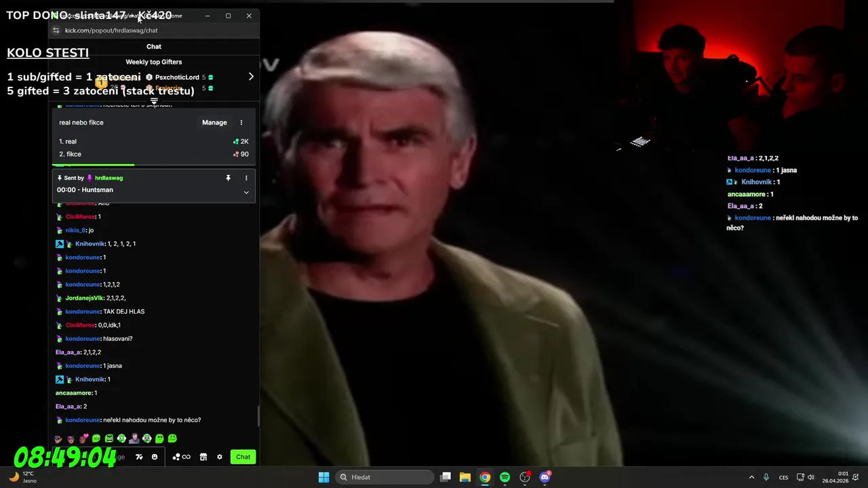
Task: Open network status tray icon
Action: pos(800,477)
